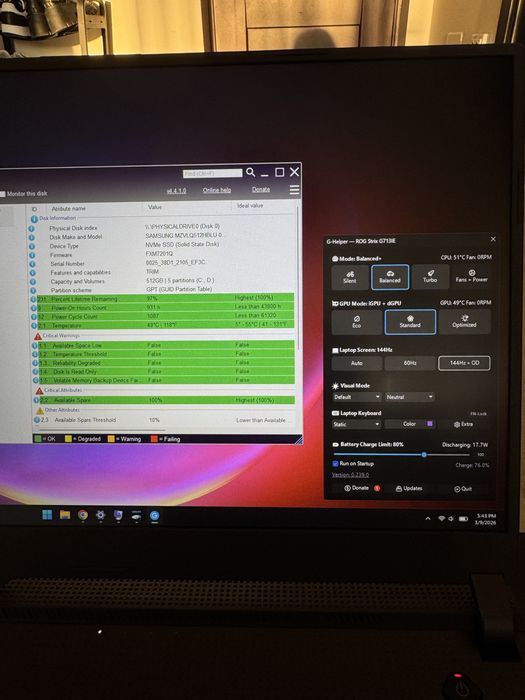
Task: Click the Attribute name column header
Action: tap(68, 208)
